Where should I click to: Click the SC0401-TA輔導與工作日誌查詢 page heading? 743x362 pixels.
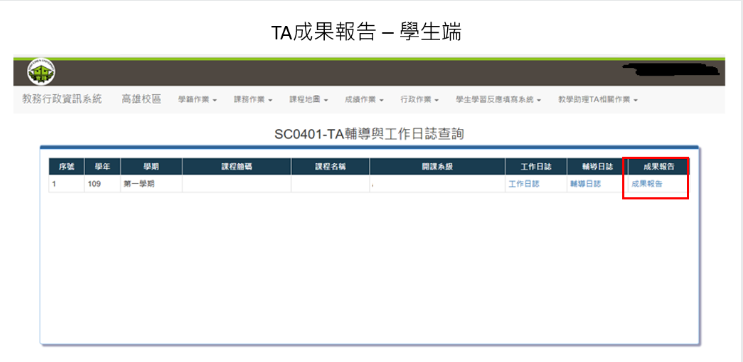pos(369,135)
